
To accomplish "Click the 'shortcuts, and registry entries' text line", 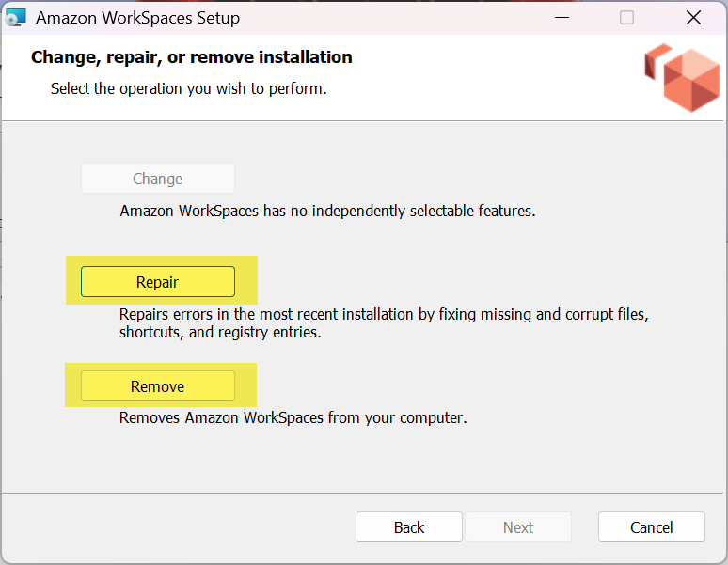I will 220,332.
